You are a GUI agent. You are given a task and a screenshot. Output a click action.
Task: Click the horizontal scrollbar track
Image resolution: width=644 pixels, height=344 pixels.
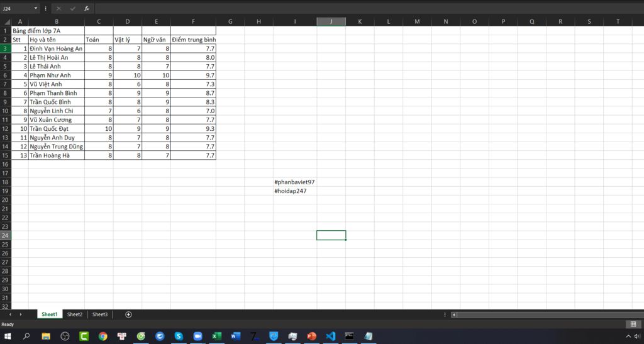coord(550,315)
